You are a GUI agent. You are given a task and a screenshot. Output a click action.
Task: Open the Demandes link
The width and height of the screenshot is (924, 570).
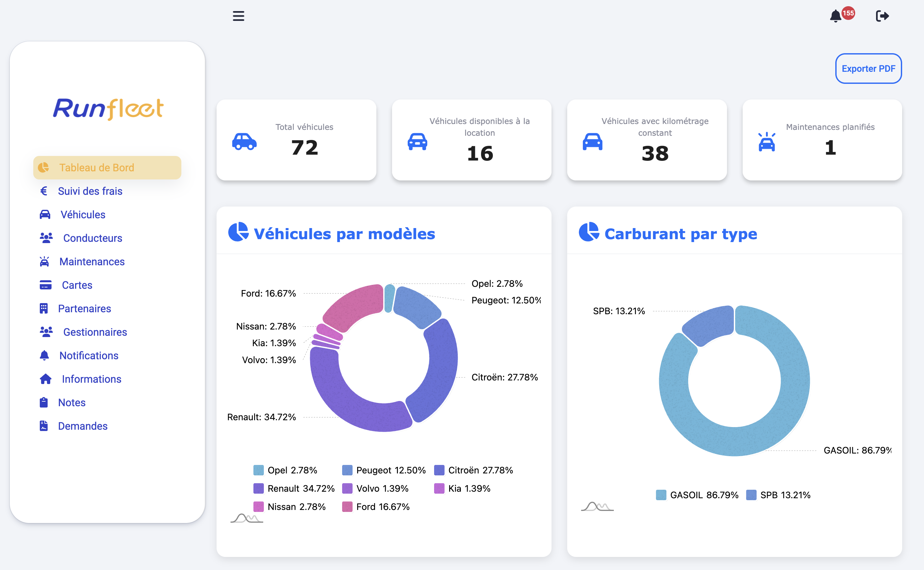tap(83, 426)
